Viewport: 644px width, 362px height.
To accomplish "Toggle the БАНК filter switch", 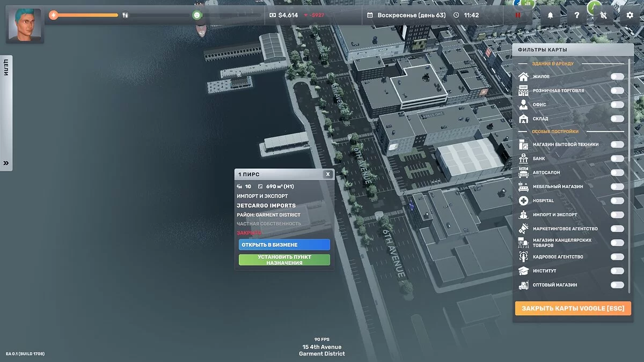I will [617, 159].
